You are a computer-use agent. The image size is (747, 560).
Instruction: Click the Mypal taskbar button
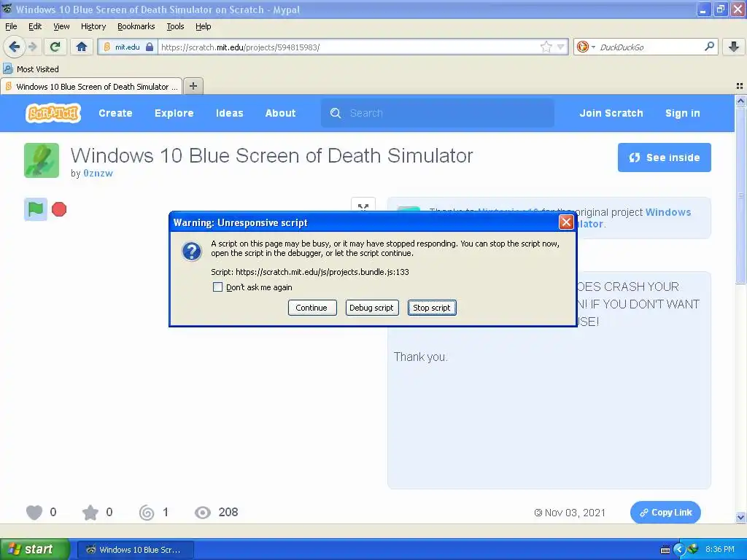tap(135, 550)
